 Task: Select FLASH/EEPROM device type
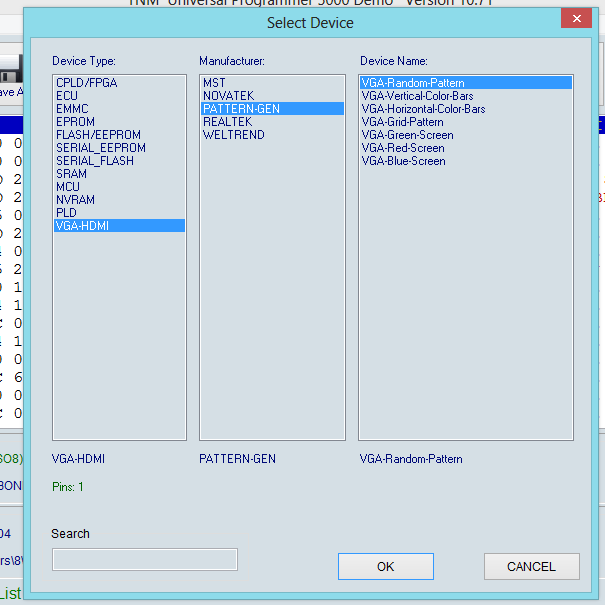tap(119, 135)
